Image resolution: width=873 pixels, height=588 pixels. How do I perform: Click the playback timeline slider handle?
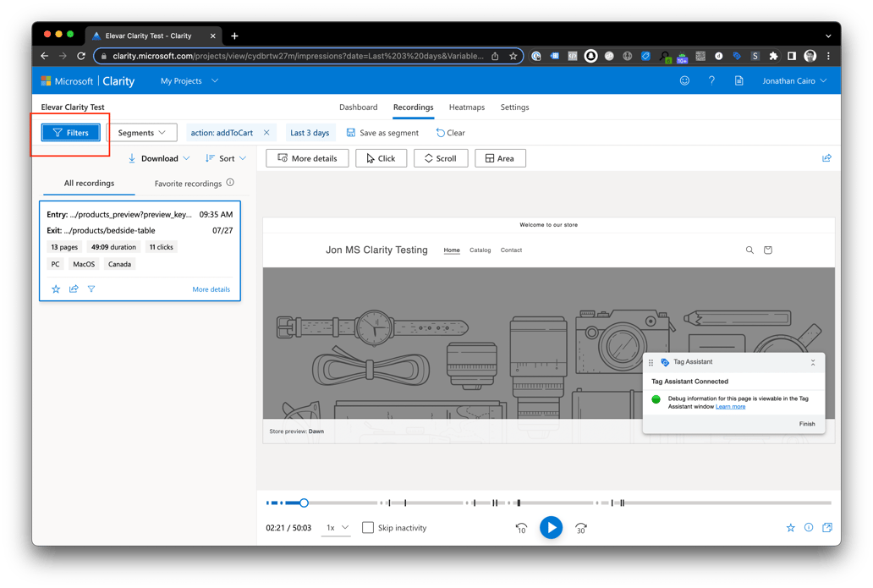click(304, 503)
